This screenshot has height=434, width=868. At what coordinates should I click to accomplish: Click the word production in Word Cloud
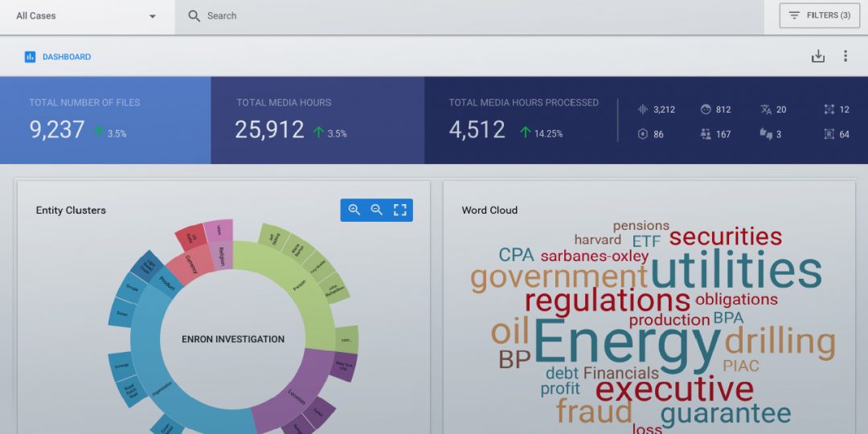coord(669,320)
